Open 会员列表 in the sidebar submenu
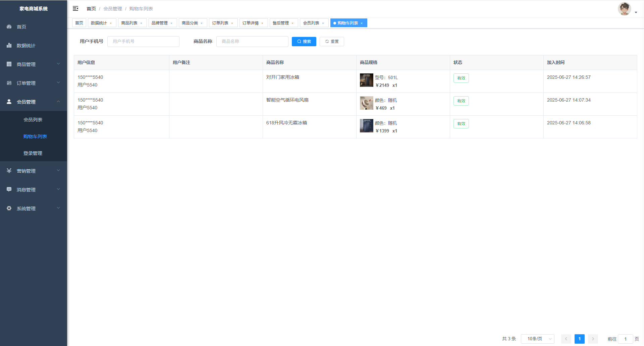 pos(33,120)
